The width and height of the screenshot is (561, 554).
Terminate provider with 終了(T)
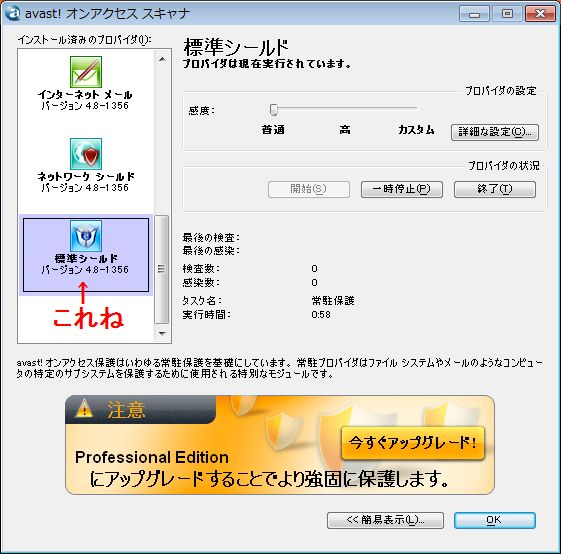click(495, 189)
